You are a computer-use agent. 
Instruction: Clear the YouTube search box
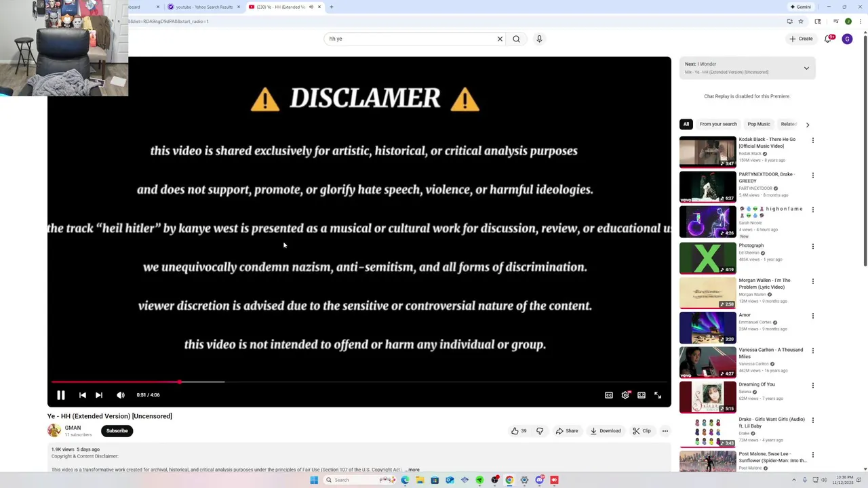click(500, 39)
